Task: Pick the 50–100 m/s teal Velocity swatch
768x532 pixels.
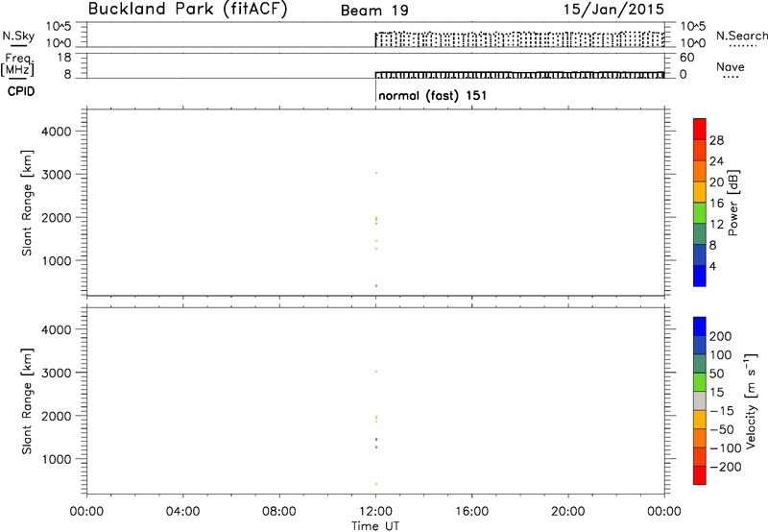Action: [x=700, y=364]
